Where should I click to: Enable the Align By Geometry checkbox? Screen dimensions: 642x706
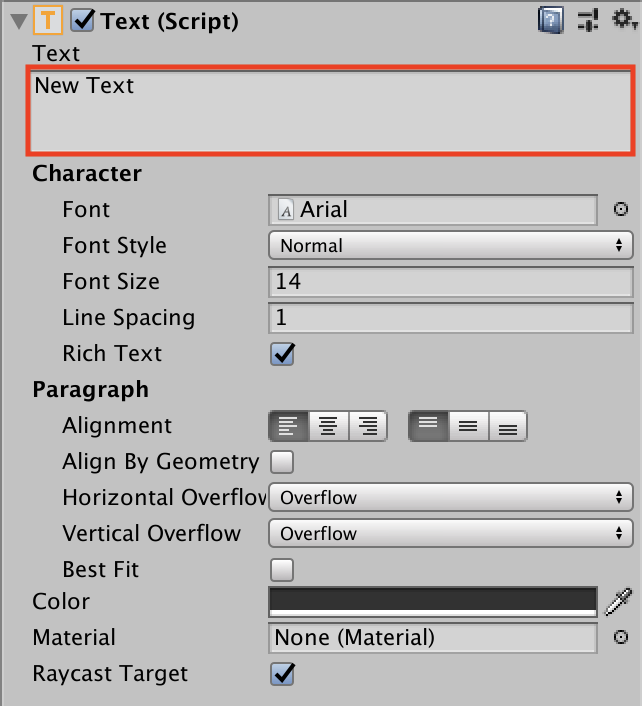pyautogui.click(x=282, y=462)
